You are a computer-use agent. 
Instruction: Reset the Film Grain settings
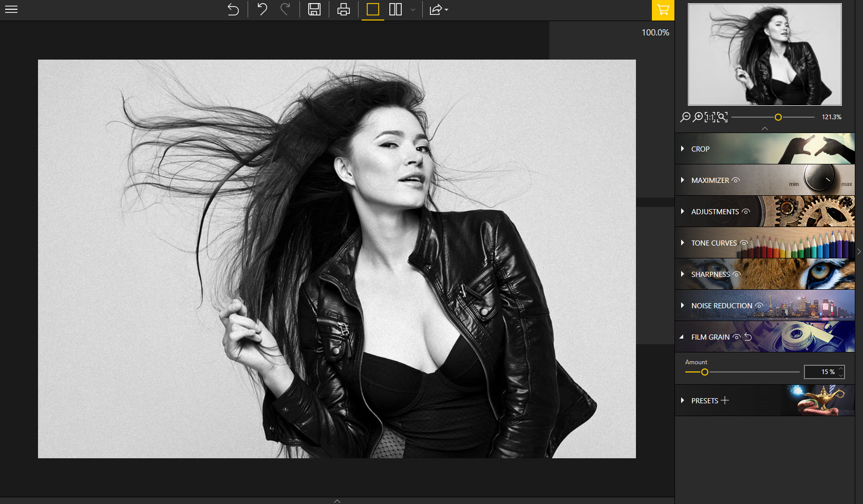pos(748,337)
